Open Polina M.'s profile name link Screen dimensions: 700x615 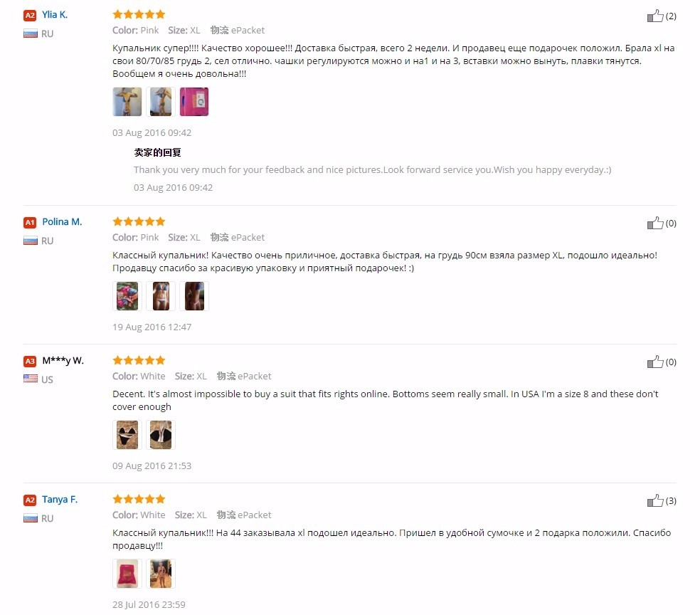[62, 222]
